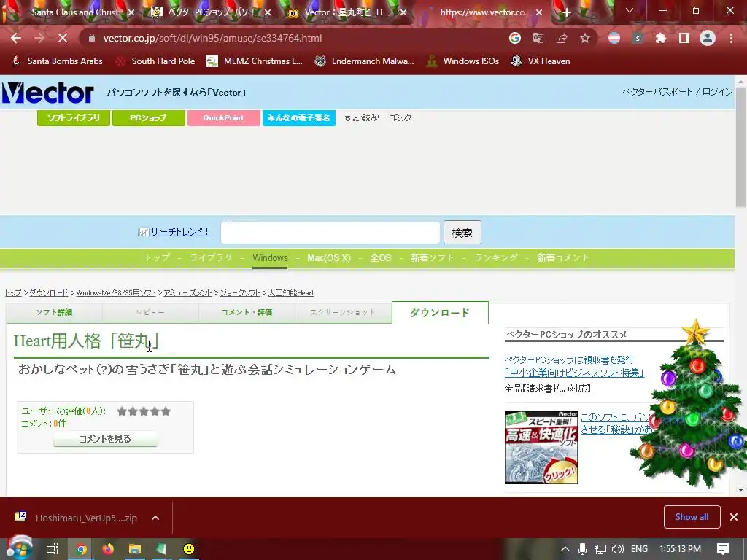Click the Vector logo
747x560 pixels.
pos(47,93)
